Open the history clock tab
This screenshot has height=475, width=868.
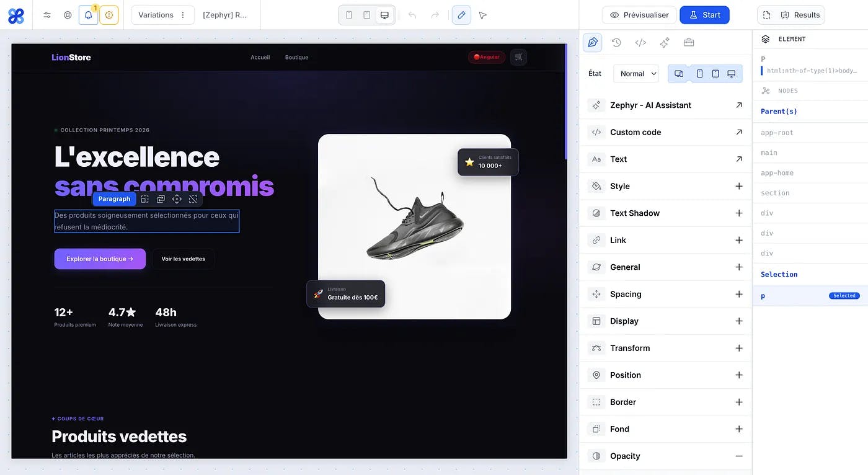point(616,42)
